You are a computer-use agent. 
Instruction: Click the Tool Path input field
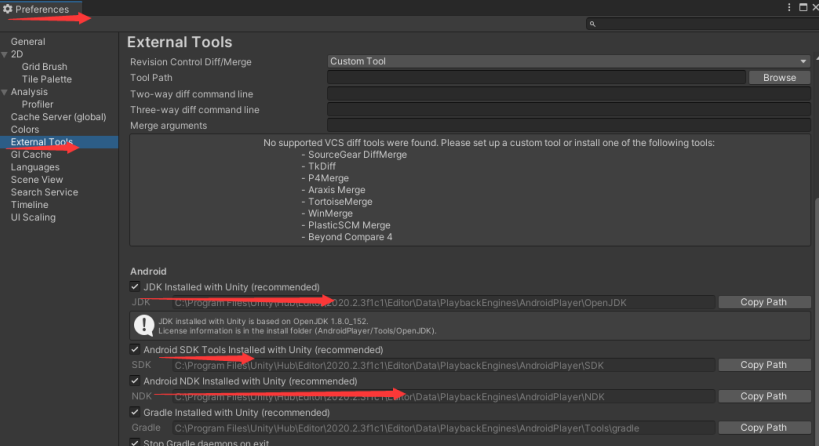[536, 77]
